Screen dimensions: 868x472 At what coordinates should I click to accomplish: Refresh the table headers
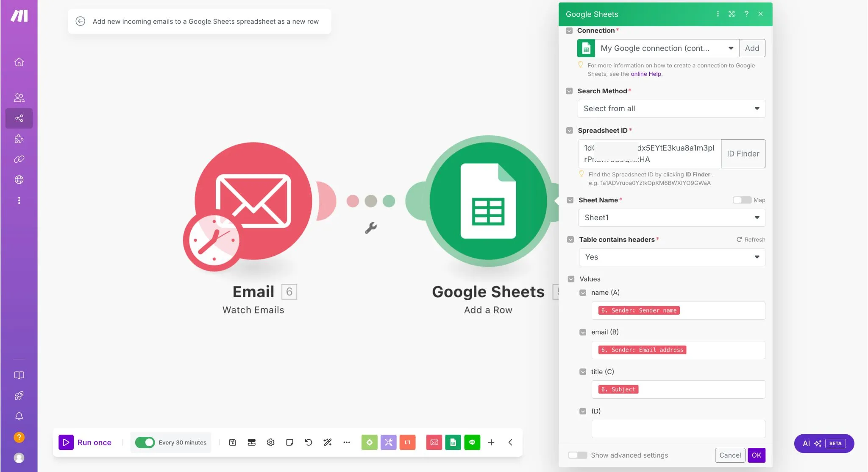pyautogui.click(x=751, y=240)
